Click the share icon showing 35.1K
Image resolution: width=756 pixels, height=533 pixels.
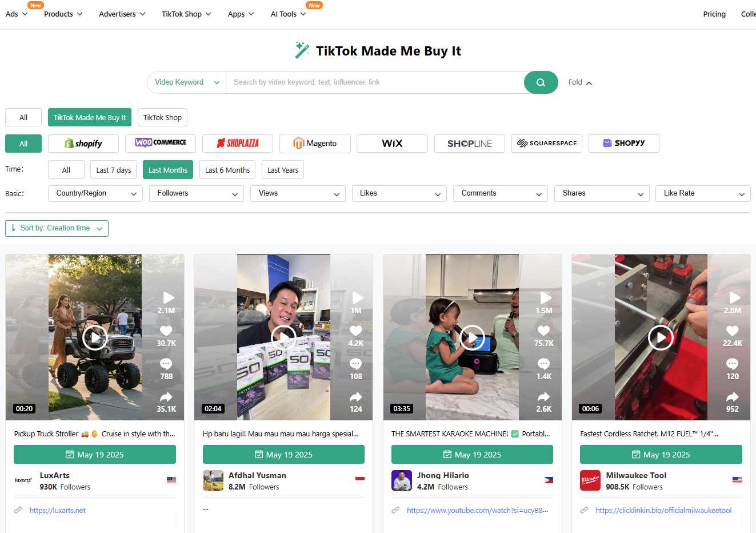166,396
